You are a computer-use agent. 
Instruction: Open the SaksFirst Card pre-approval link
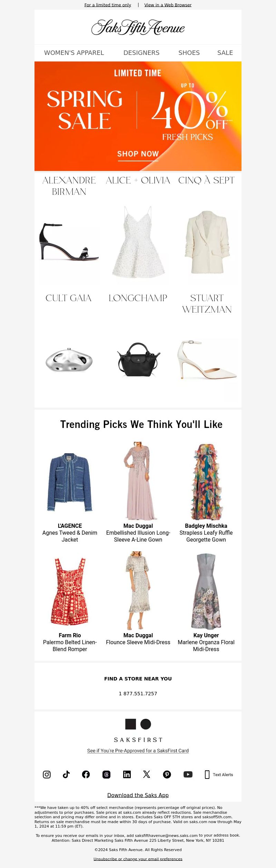click(x=138, y=750)
